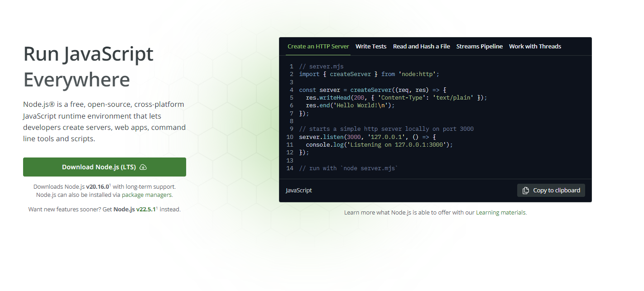Switch to the Write Tests tab
The height and width of the screenshot is (291, 644).
click(x=371, y=46)
